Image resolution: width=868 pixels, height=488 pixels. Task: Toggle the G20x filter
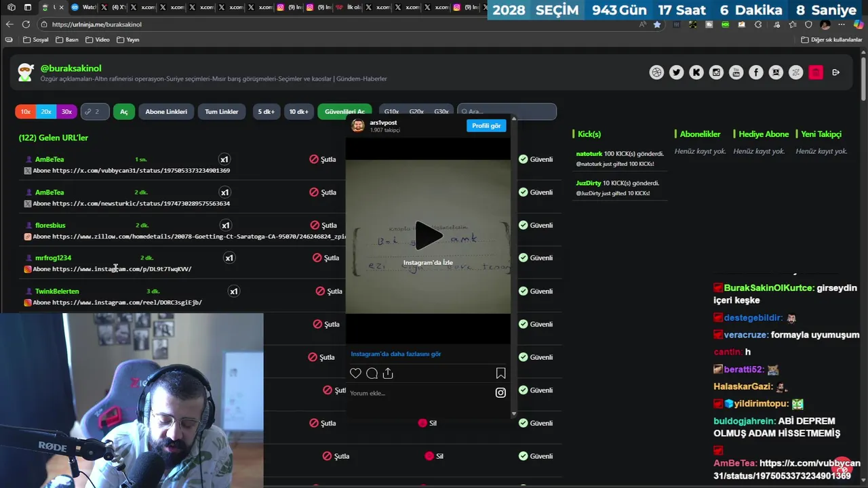click(x=416, y=112)
